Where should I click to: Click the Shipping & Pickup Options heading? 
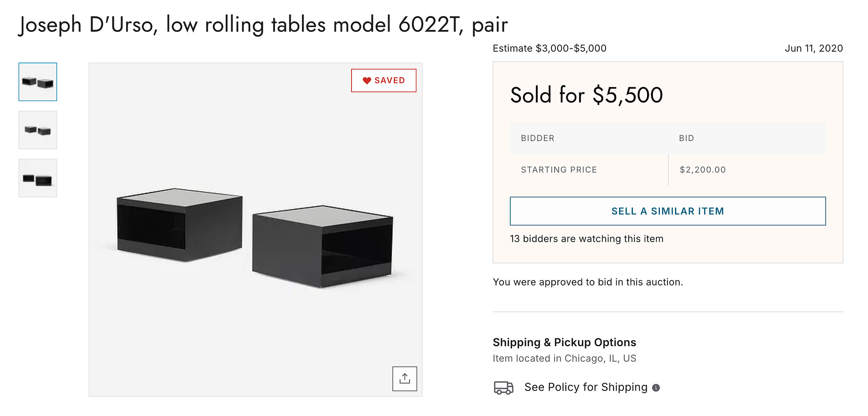564,342
